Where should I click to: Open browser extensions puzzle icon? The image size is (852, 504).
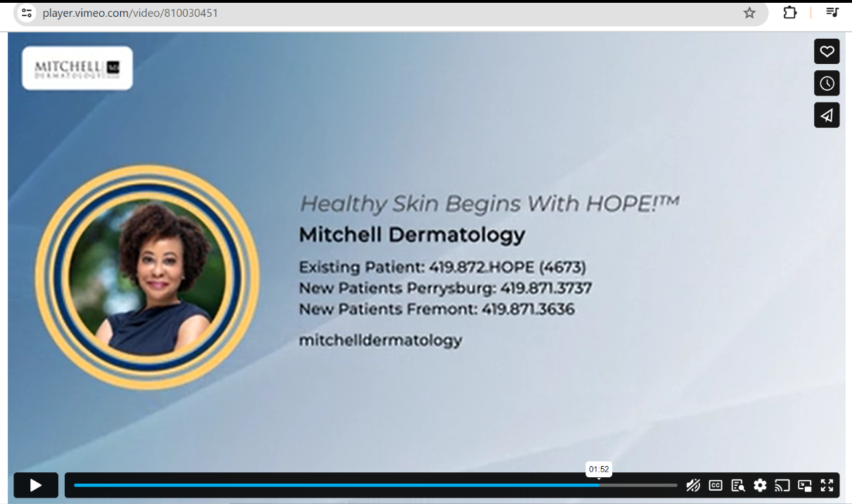pos(790,13)
